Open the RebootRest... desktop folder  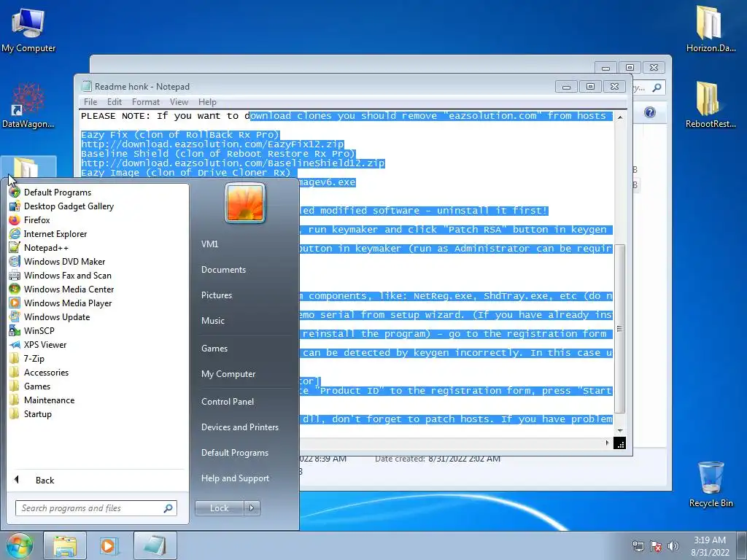point(711,105)
